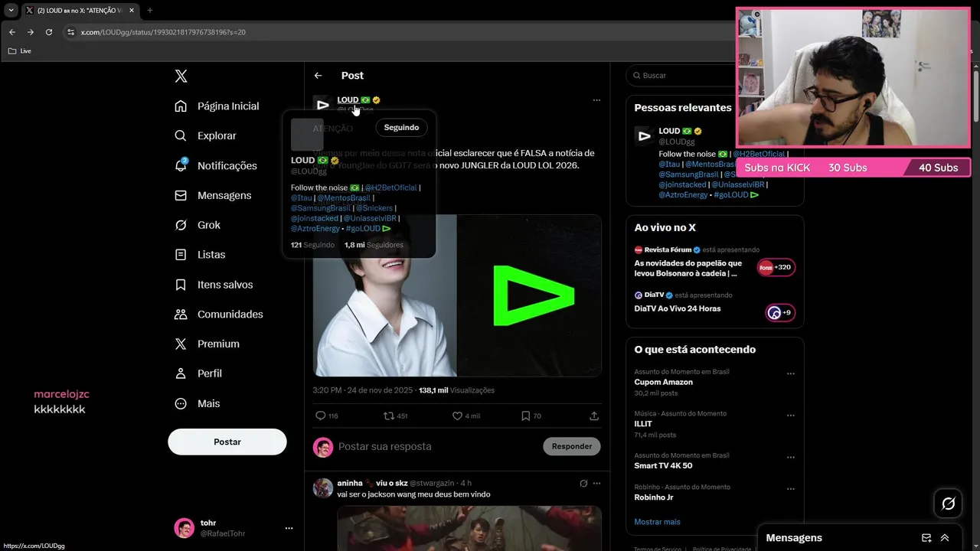View site information icon in address bar
The width and height of the screenshot is (980, 551).
[70, 32]
